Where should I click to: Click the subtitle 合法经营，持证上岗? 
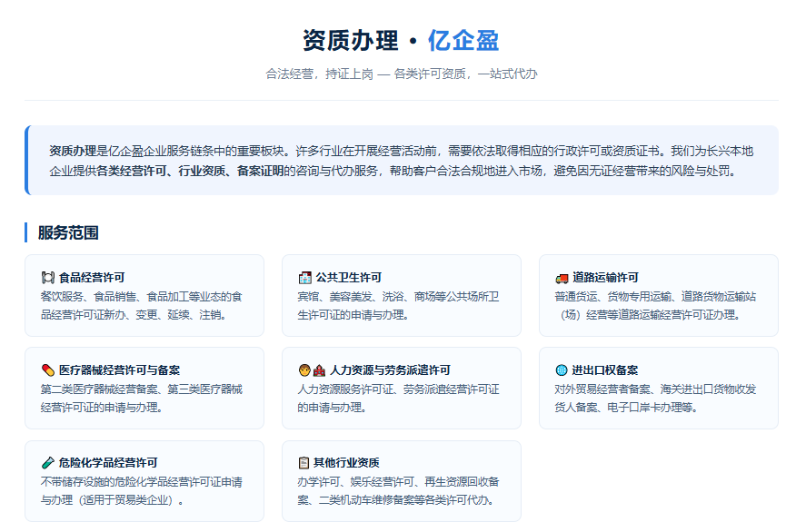[319, 74]
